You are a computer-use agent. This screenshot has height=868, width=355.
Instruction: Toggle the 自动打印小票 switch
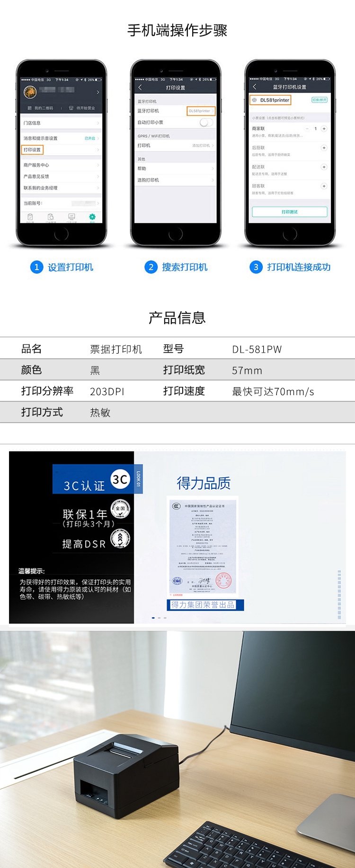pos(206,123)
